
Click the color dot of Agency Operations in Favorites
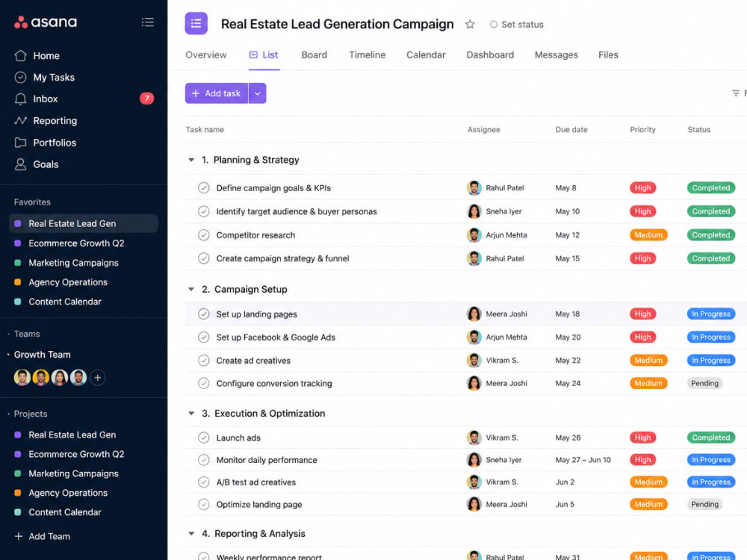(18, 282)
